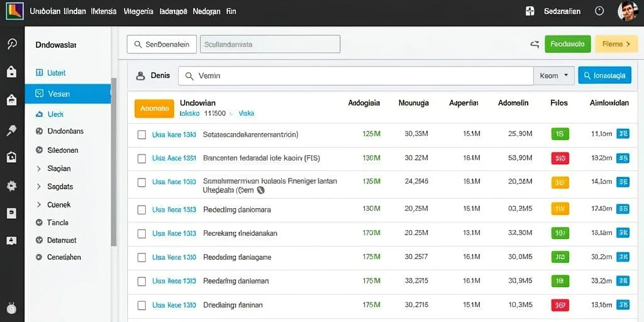
Task: Open the Keom dropdown
Action: coord(553,75)
